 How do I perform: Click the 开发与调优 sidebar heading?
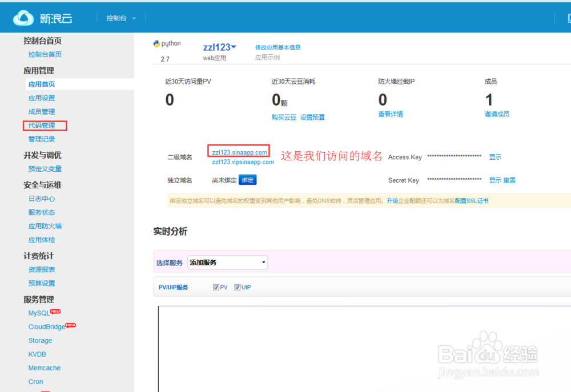(42, 155)
